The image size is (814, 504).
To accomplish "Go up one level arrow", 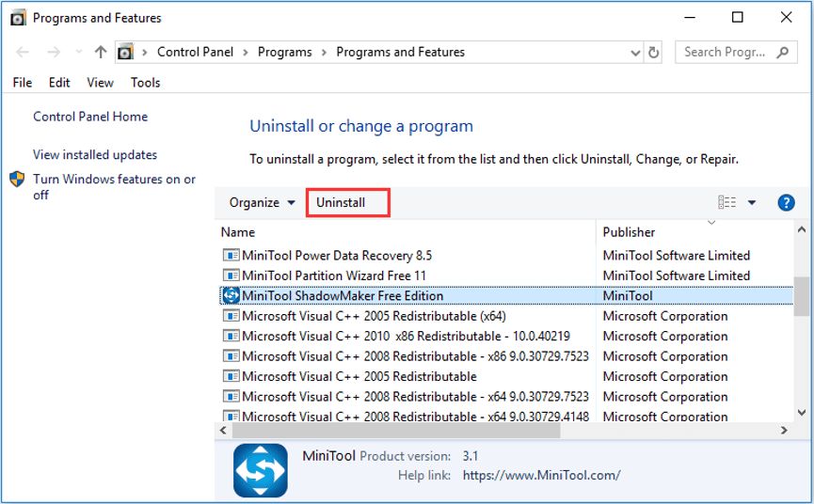I will 101,52.
